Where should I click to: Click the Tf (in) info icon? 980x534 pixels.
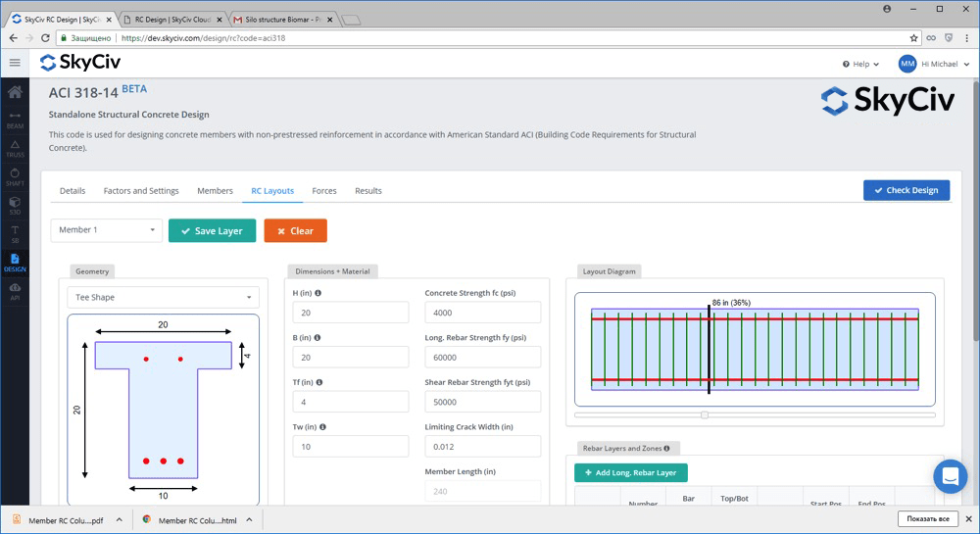[319, 382]
